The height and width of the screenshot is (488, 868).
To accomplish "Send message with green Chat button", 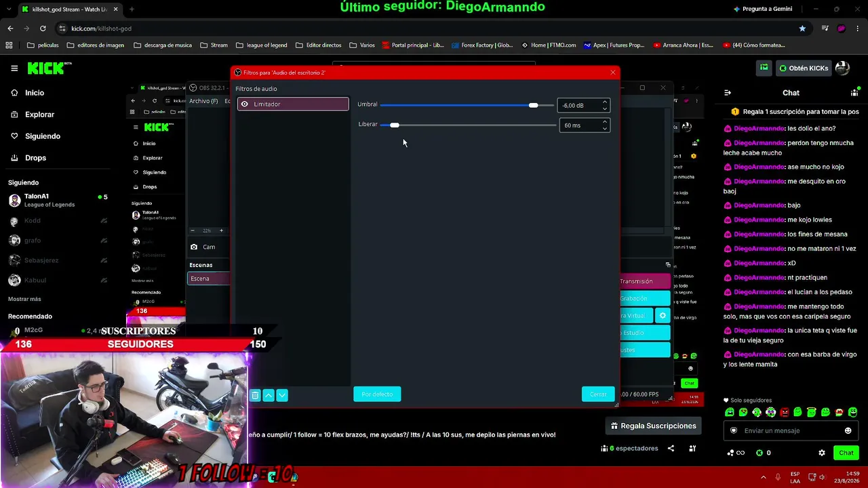I will click(846, 453).
